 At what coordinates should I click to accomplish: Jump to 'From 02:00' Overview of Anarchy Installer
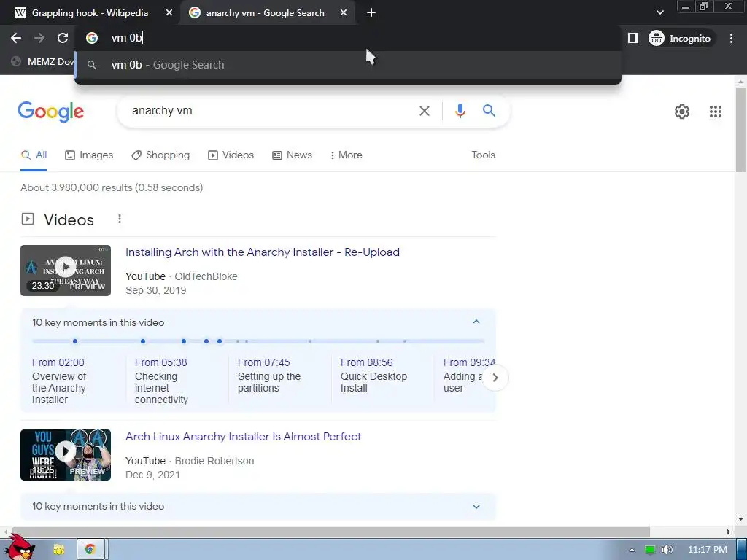[59, 381]
